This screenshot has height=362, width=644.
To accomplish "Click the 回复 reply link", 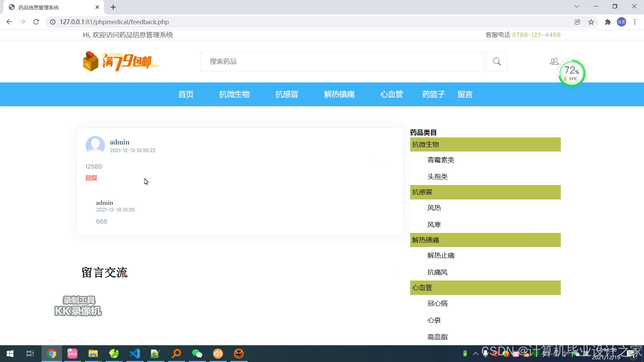I will tap(91, 178).
